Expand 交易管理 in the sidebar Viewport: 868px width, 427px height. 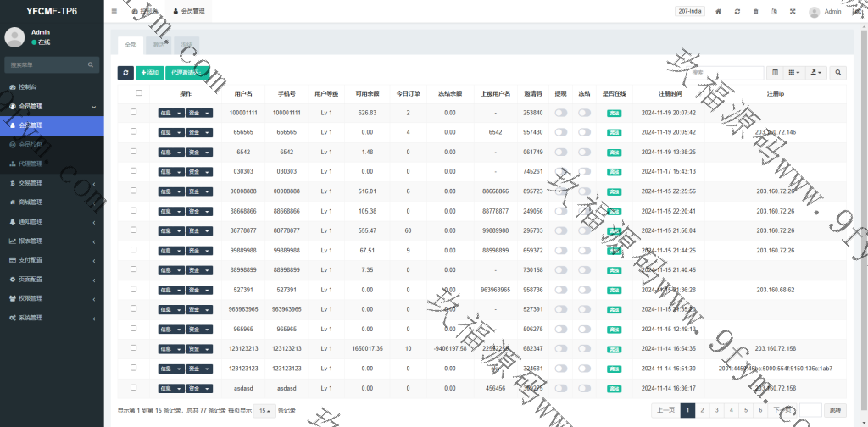point(53,183)
